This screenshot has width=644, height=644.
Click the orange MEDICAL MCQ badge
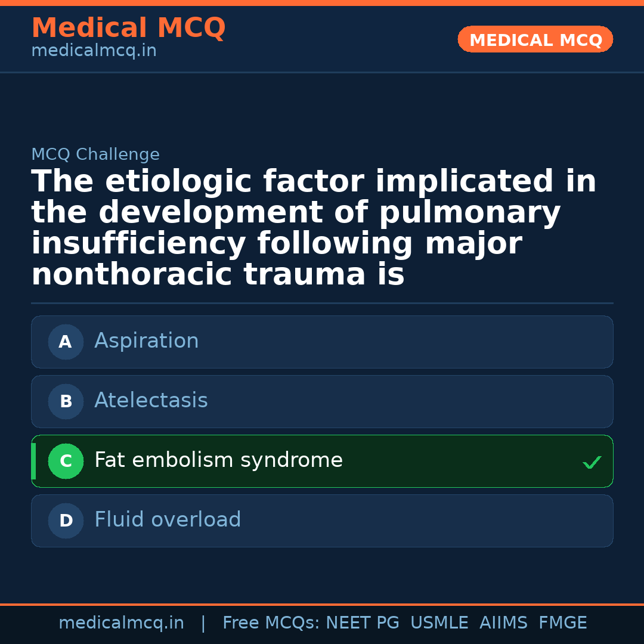[535, 40]
